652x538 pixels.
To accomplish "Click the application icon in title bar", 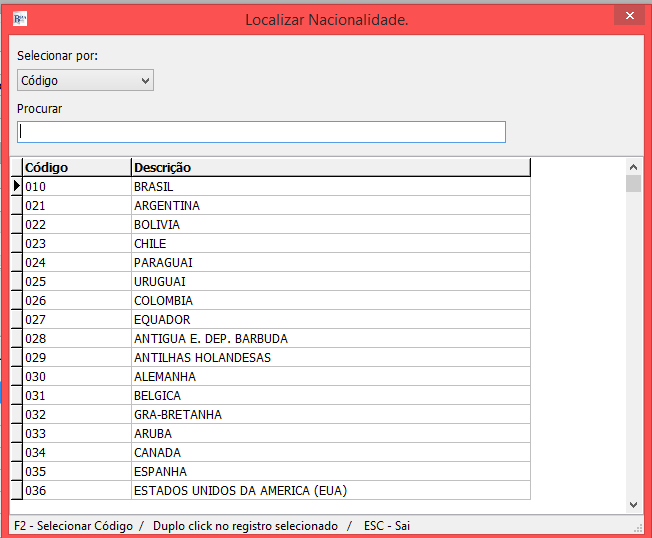I will point(19,18).
